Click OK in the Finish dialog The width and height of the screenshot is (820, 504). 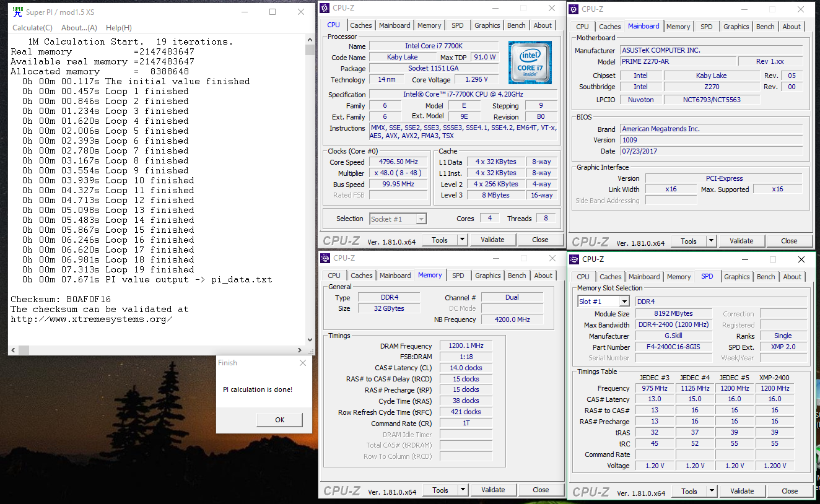[x=280, y=420]
